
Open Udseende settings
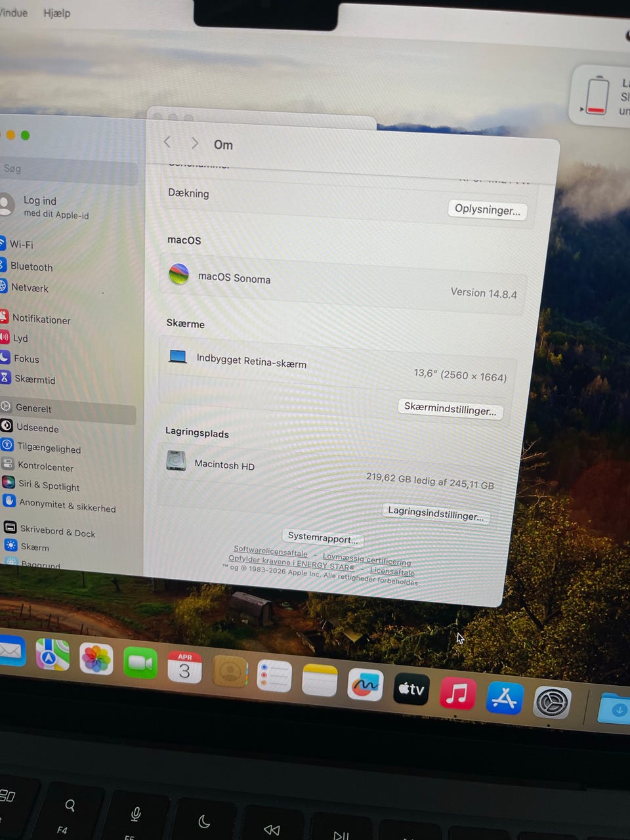point(31,427)
